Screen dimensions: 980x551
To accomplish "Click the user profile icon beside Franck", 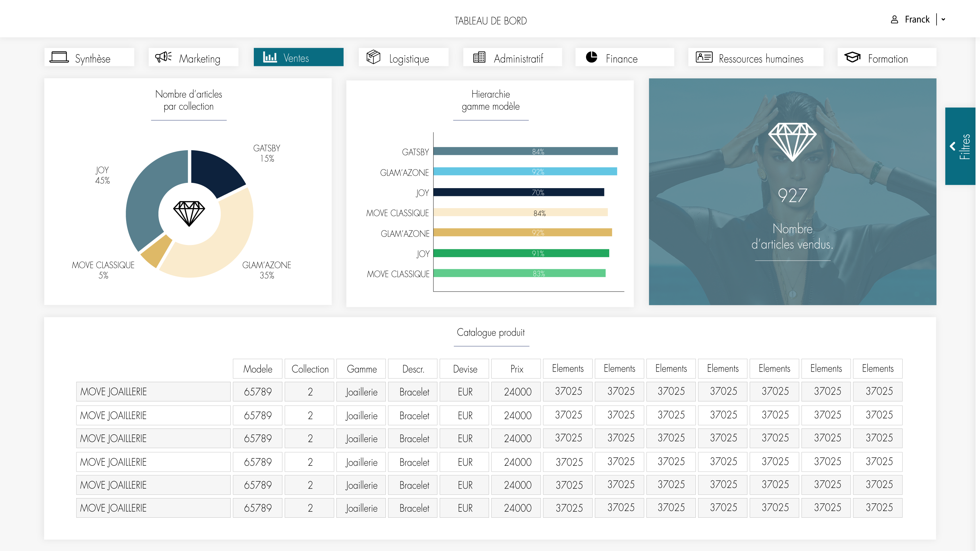I will (x=894, y=19).
